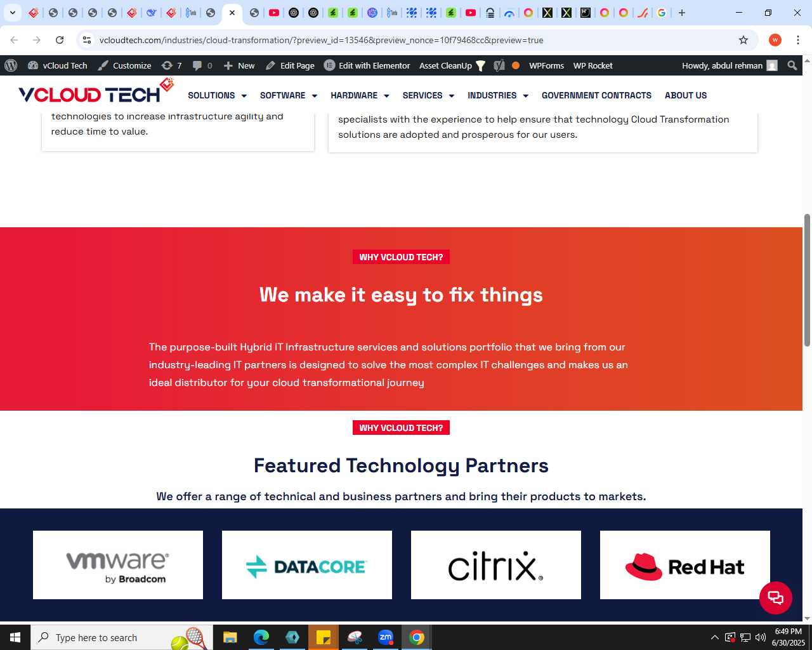The height and width of the screenshot is (650, 812).
Task: Open the Sticky Notes taskbar app
Action: [x=324, y=637]
